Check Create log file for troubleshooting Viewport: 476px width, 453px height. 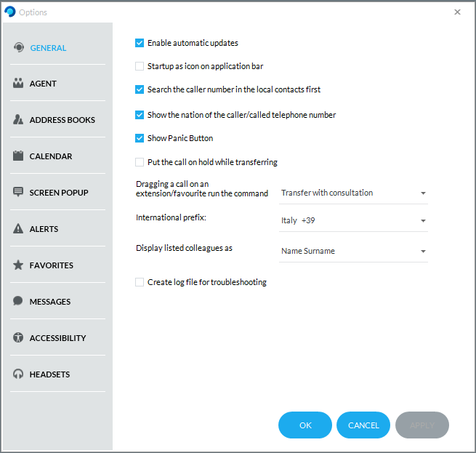pos(140,282)
